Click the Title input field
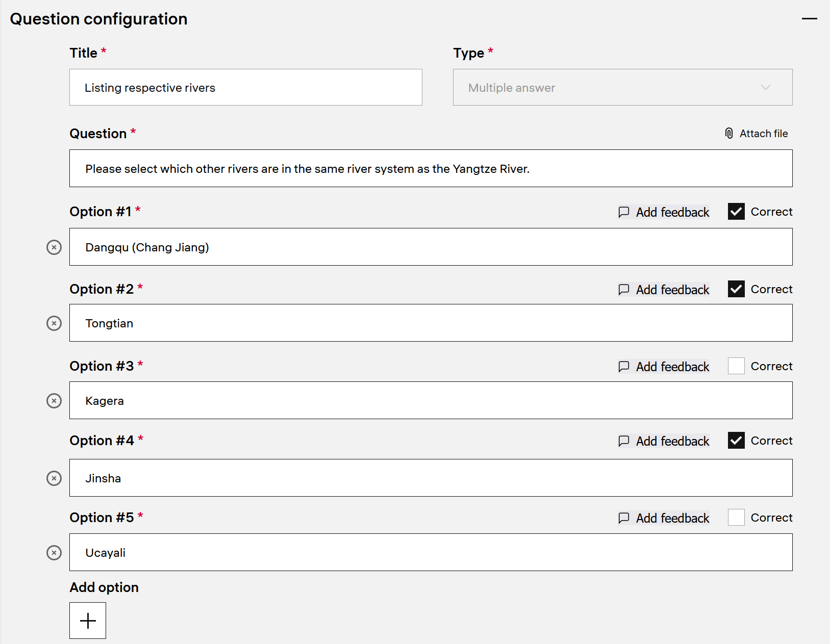The height and width of the screenshot is (644, 830). coord(245,87)
